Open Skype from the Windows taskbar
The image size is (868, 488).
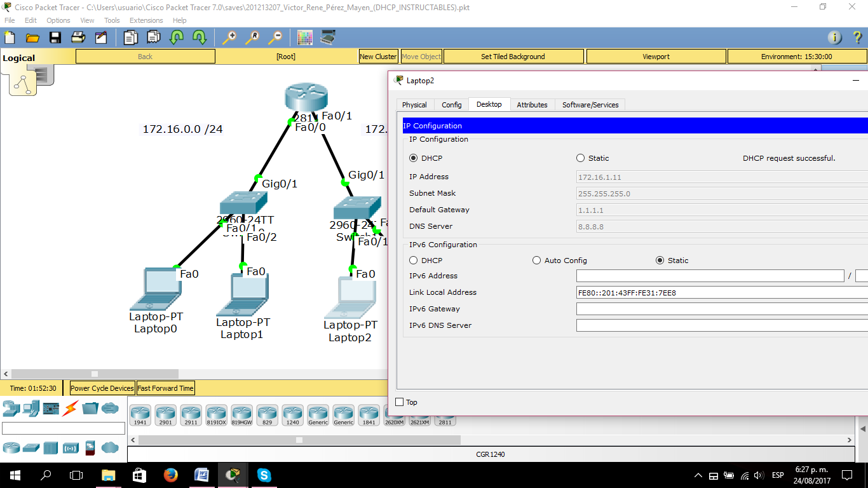[x=264, y=475]
